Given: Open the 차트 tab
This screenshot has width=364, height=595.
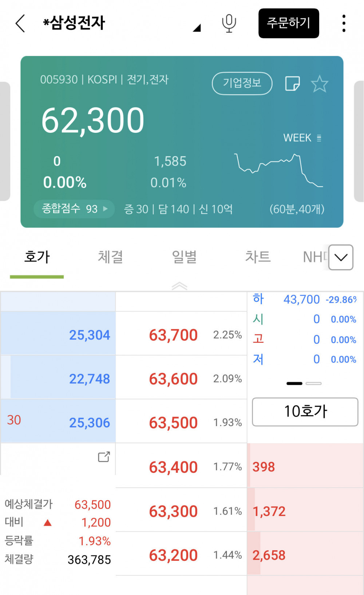Looking at the screenshot, I should 258,257.
